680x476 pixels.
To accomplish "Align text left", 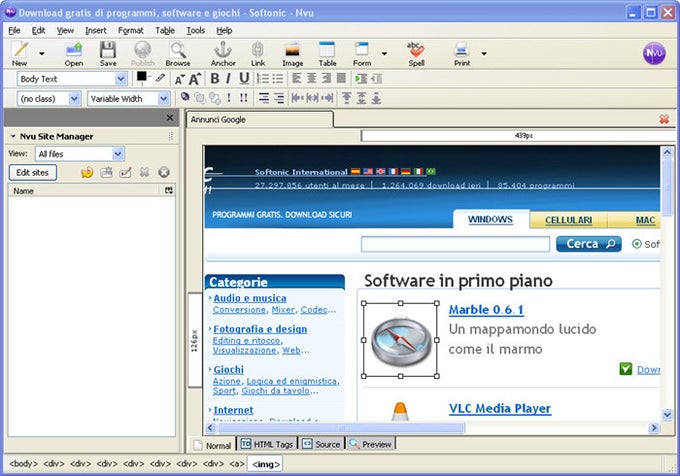I will coord(297,78).
